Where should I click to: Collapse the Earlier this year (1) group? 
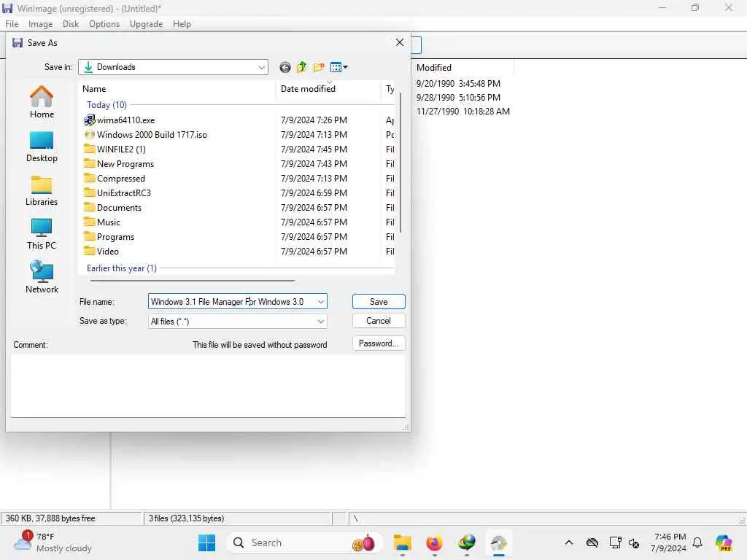click(122, 268)
